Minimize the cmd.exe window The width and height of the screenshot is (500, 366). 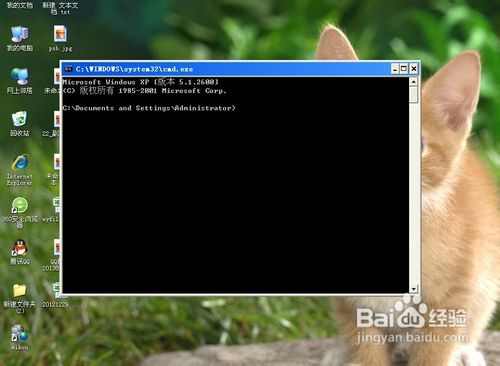[x=395, y=69]
